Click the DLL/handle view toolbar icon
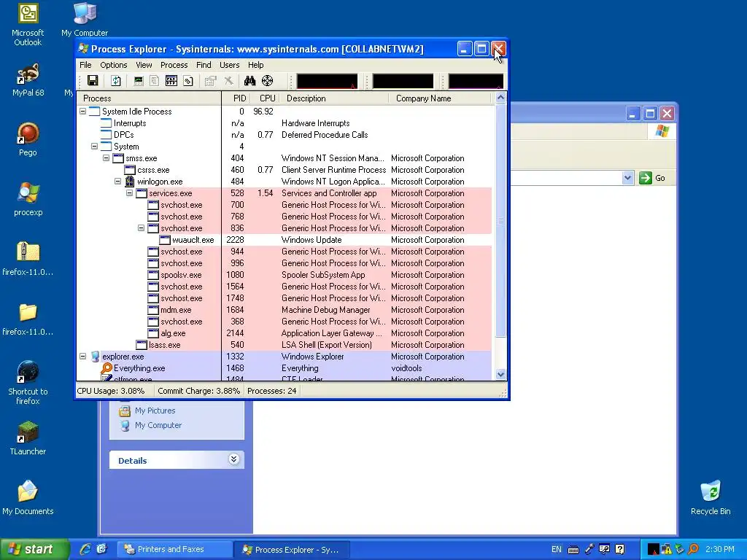 [x=188, y=80]
